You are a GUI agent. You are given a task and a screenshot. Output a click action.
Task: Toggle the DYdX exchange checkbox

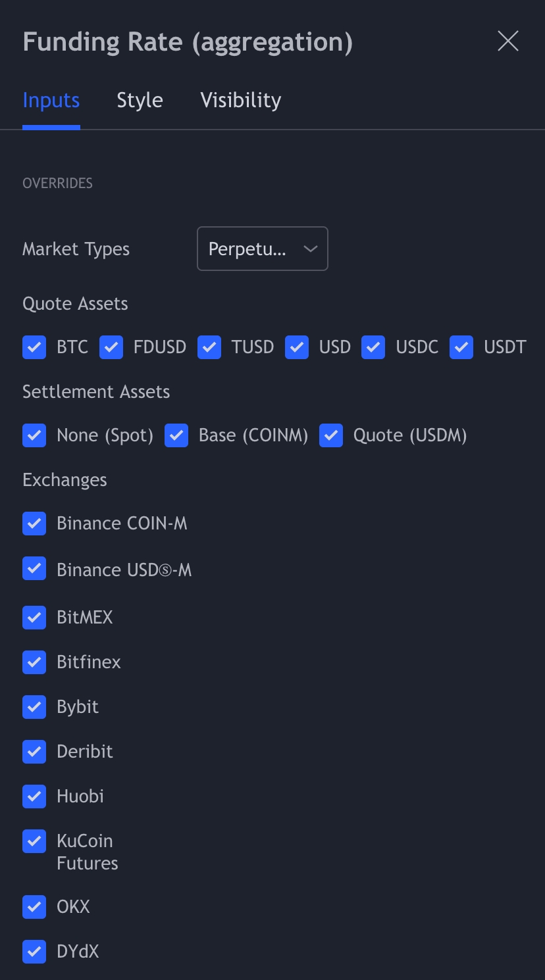pyautogui.click(x=34, y=951)
